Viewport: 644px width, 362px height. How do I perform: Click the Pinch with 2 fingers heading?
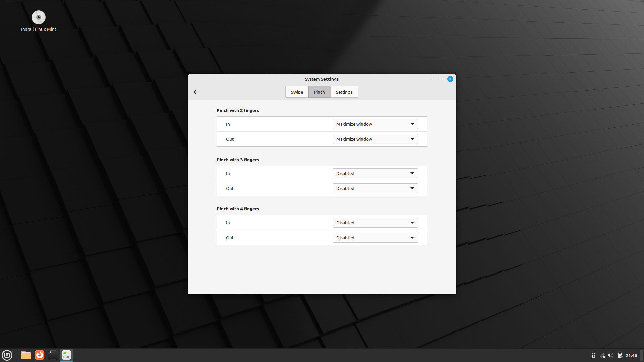(238, 110)
